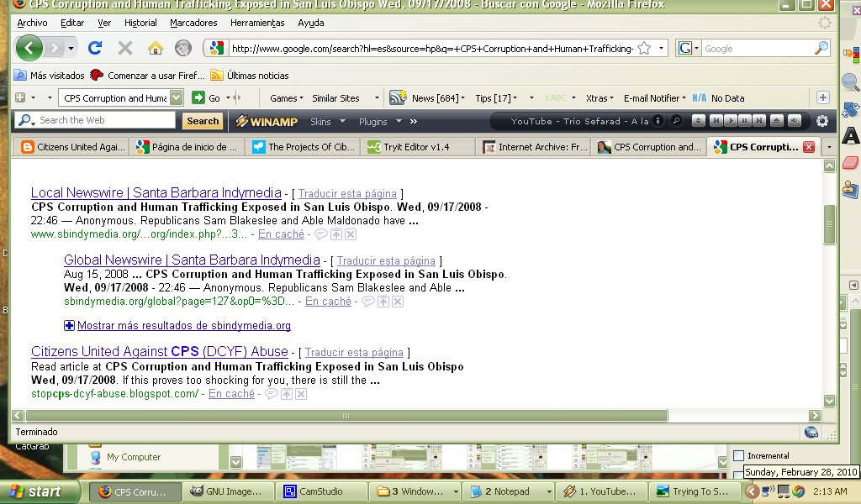
Task: Close the active CPS Corrupti... tab
Action: 809,146
